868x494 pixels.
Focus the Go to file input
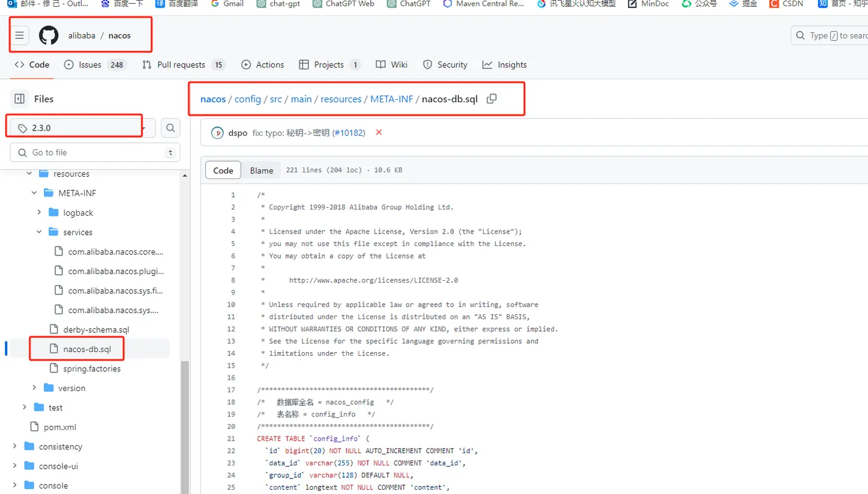tap(95, 152)
